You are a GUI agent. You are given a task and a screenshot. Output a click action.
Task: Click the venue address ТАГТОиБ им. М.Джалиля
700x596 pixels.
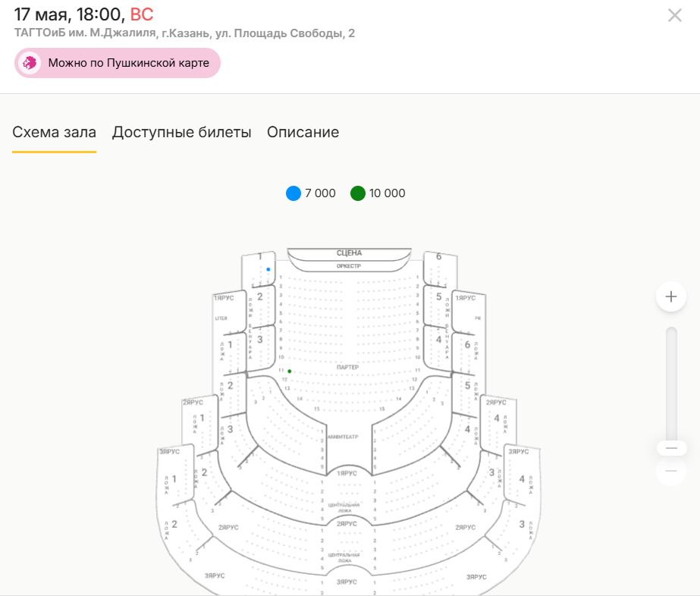[184, 33]
